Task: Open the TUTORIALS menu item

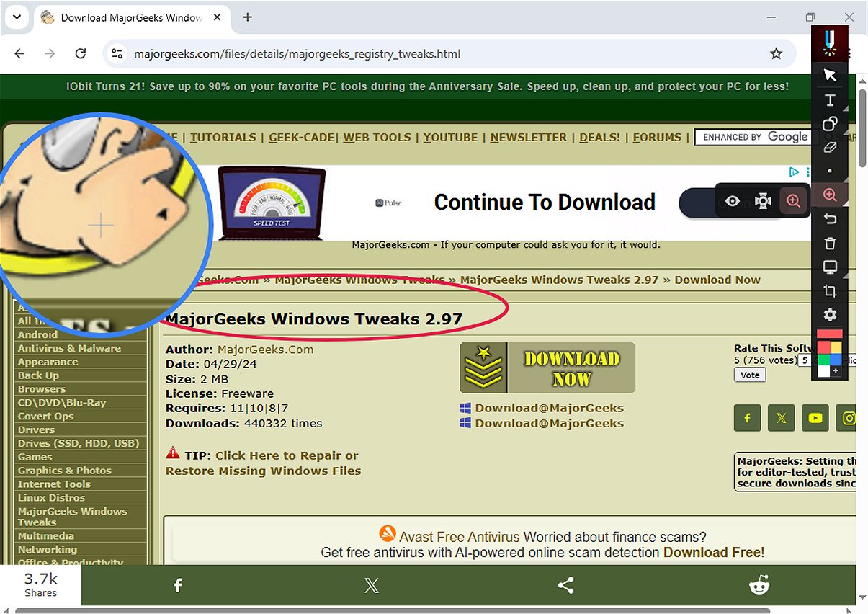Action: point(223,137)
